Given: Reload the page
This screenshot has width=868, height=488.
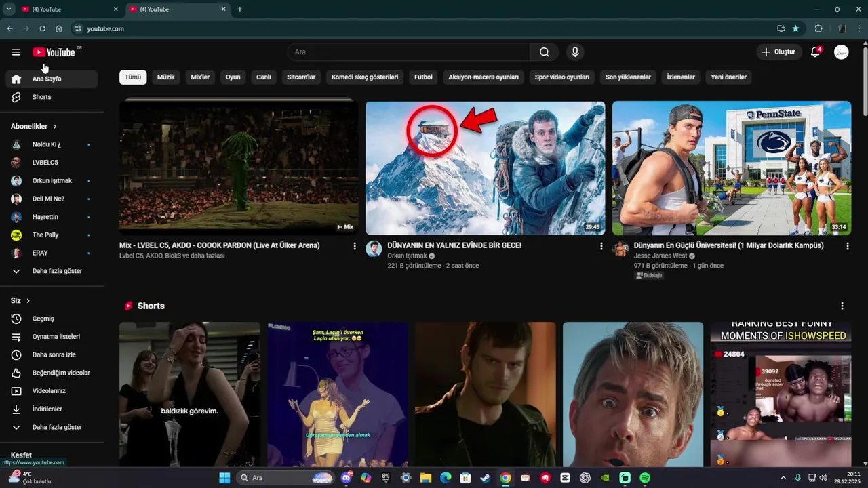Looking at the screenshot, I should (x=42, y=28).
